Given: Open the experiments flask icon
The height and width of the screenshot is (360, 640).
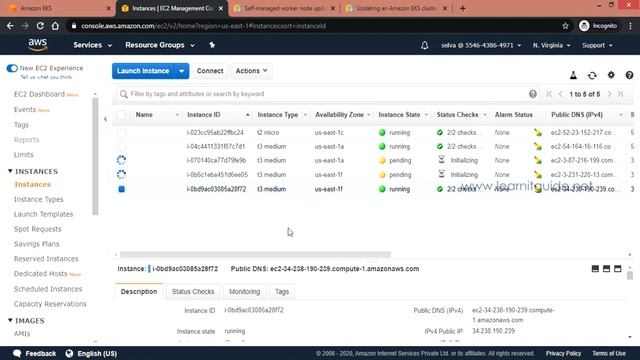Looking at the screenshot, I should tap(573, 75).
